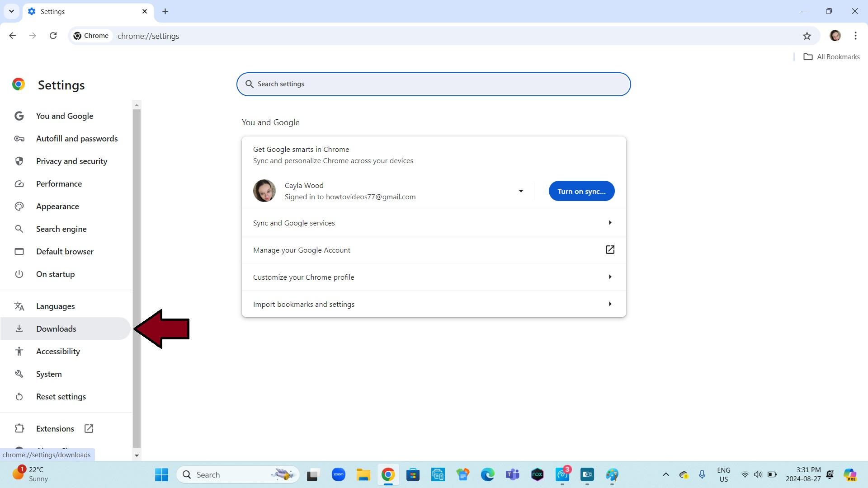Click the Turn on sync button

click(x=581, y=191)
